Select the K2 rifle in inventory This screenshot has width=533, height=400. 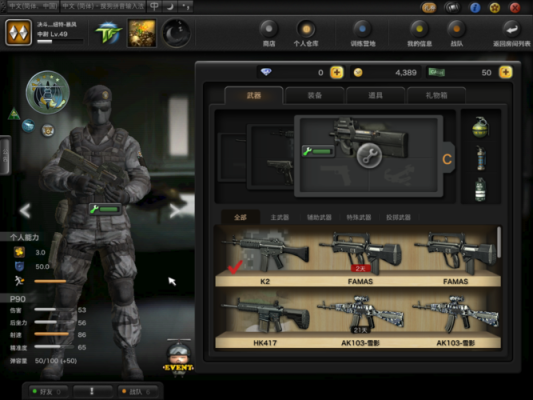[265, 256]
